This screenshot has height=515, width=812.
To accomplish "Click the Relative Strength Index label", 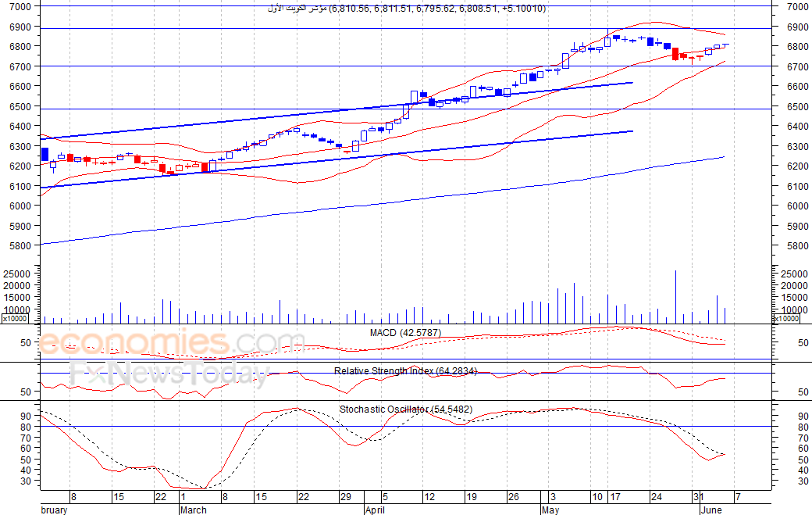I will coord(405,371).
